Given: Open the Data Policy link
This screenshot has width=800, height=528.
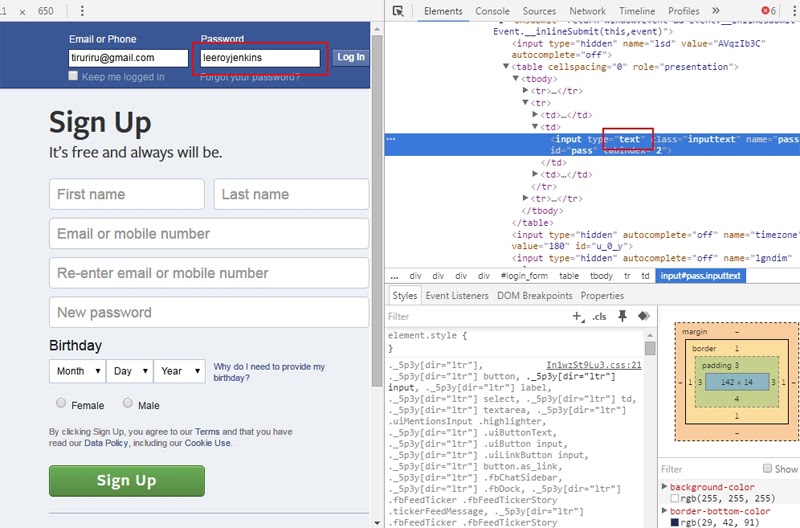Looking at the screenshot, I should click(106, 443).
